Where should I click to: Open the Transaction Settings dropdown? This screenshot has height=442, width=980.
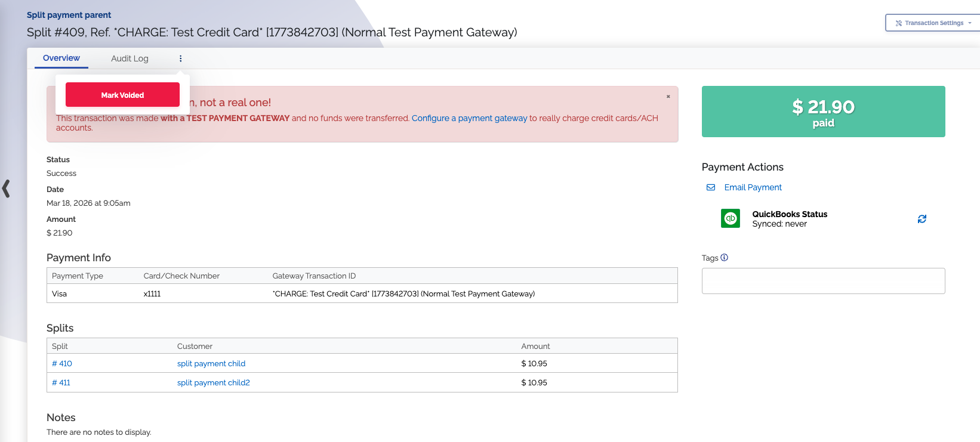[x=933, y=23]
